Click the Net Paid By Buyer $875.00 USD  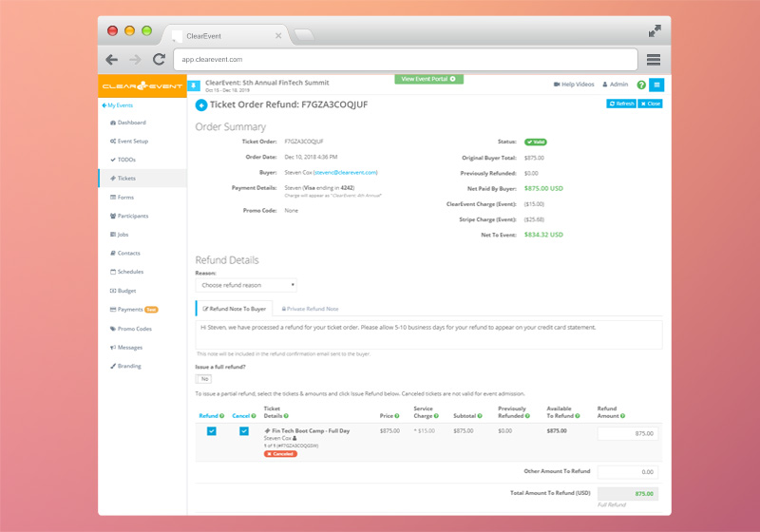click(543, 188)
